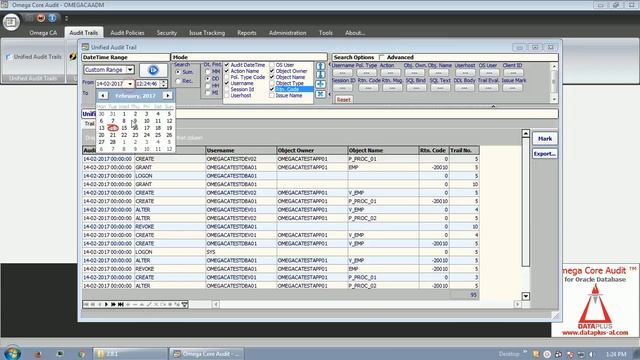Toggle the Rtn. Code column checkbox

point(272,89)
